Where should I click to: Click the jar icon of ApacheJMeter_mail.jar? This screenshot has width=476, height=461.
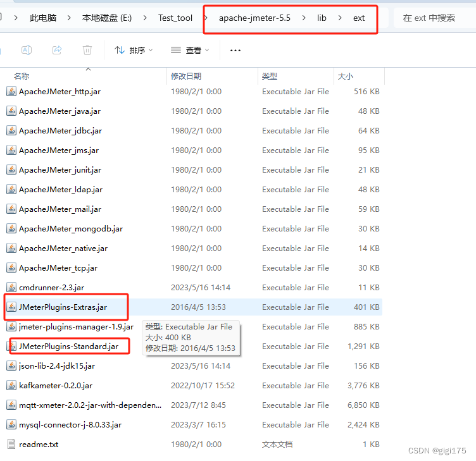point(11,209)
